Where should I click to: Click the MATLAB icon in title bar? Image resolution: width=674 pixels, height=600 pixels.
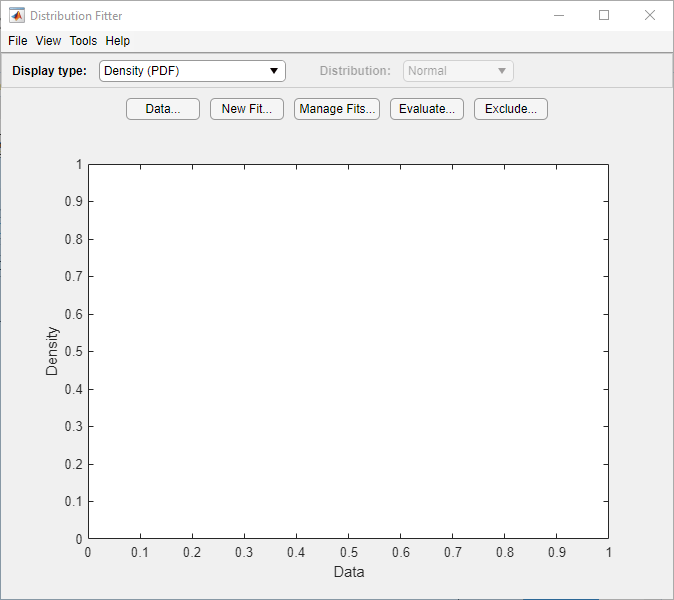(x=17, y=15)
